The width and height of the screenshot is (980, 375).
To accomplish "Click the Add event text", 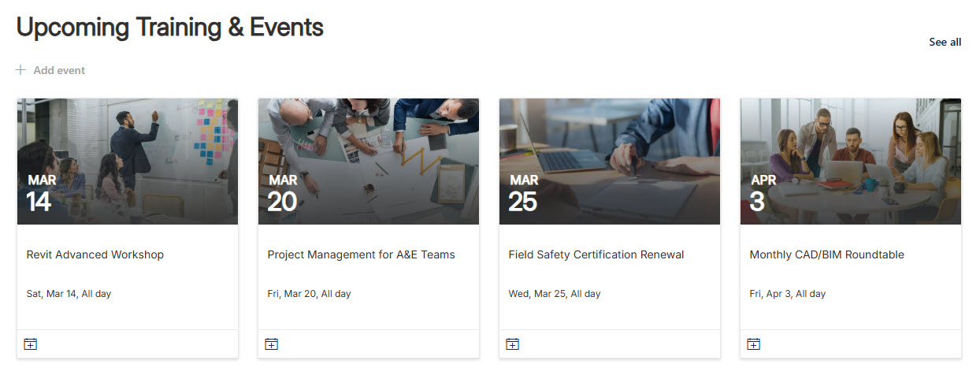I will (x=59, y=70).
